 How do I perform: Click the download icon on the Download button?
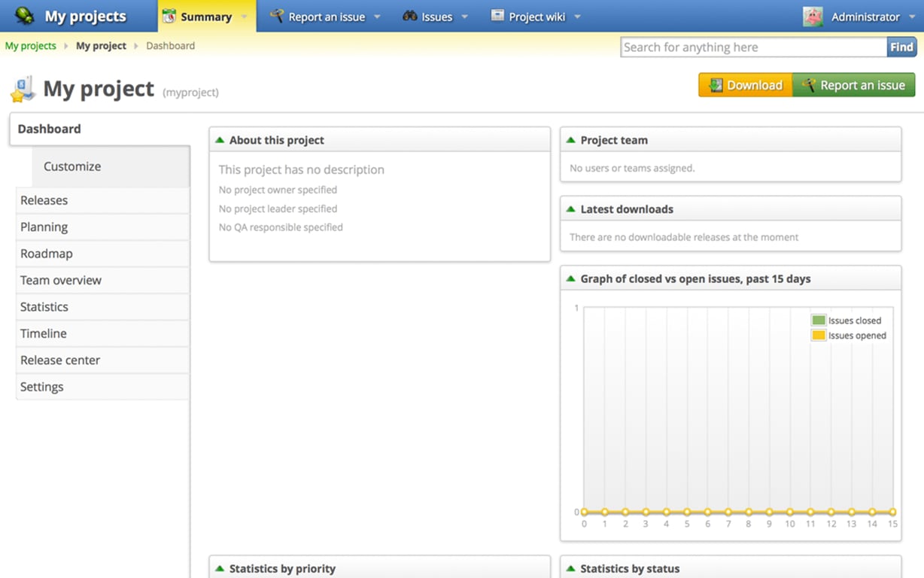pos(715,85)
